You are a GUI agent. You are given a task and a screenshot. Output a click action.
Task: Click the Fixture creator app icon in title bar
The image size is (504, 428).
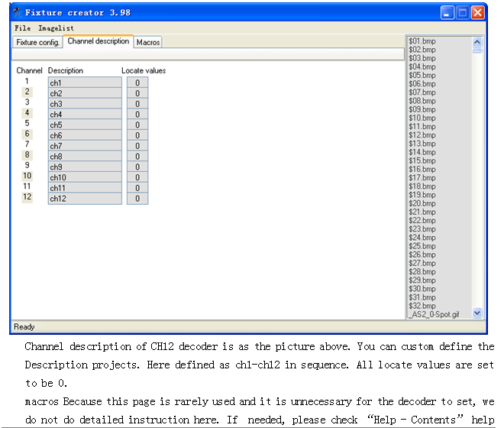pyautogui.click(x=17, y=12)
